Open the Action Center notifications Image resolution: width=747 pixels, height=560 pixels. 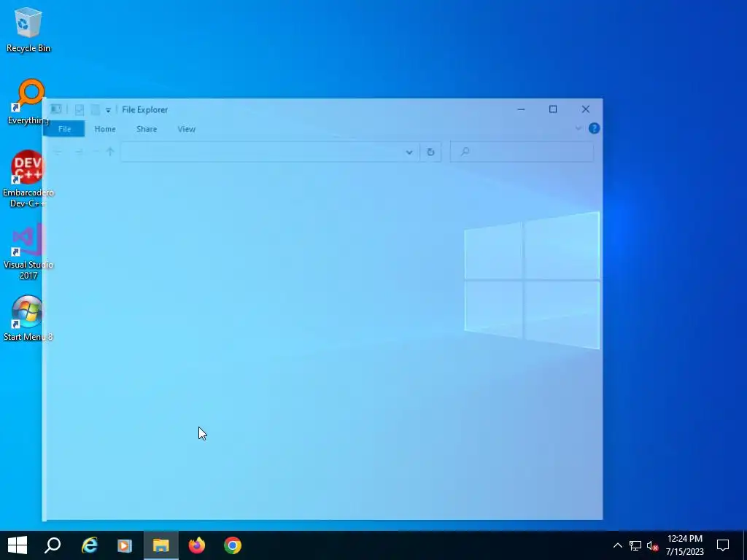point(723,545)
